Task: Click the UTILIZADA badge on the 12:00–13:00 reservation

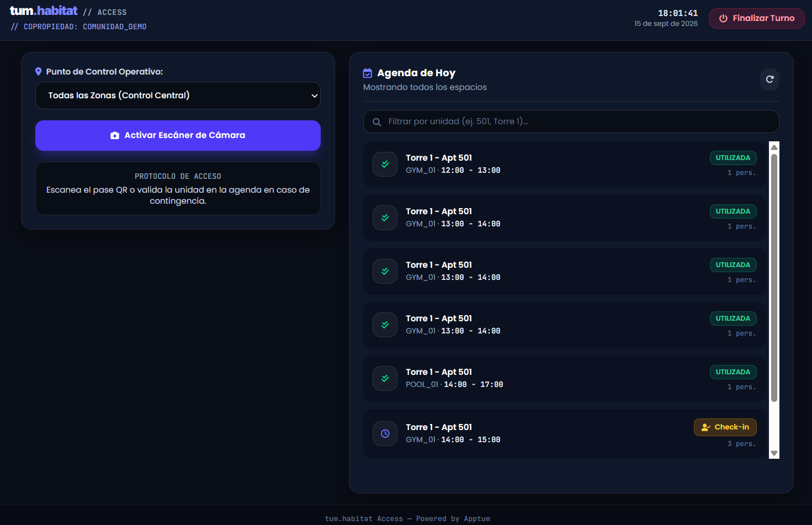Action: (x=733, y=158)
